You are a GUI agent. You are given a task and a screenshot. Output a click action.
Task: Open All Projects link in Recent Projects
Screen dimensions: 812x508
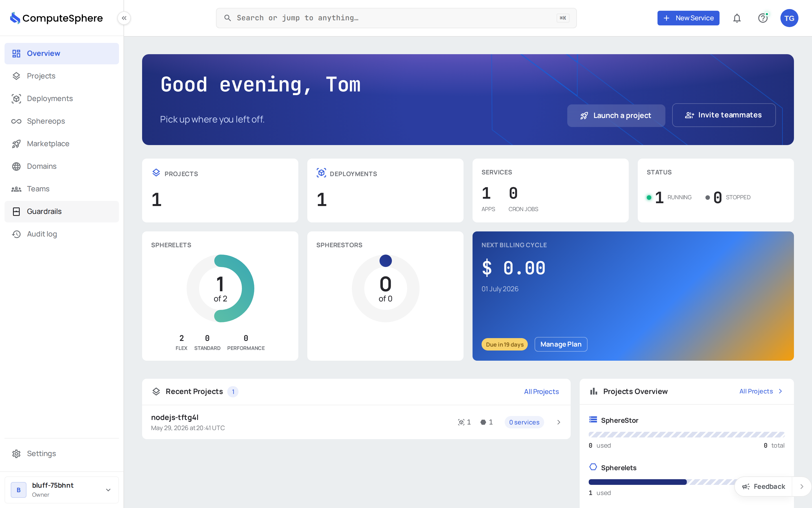[541, 391]
